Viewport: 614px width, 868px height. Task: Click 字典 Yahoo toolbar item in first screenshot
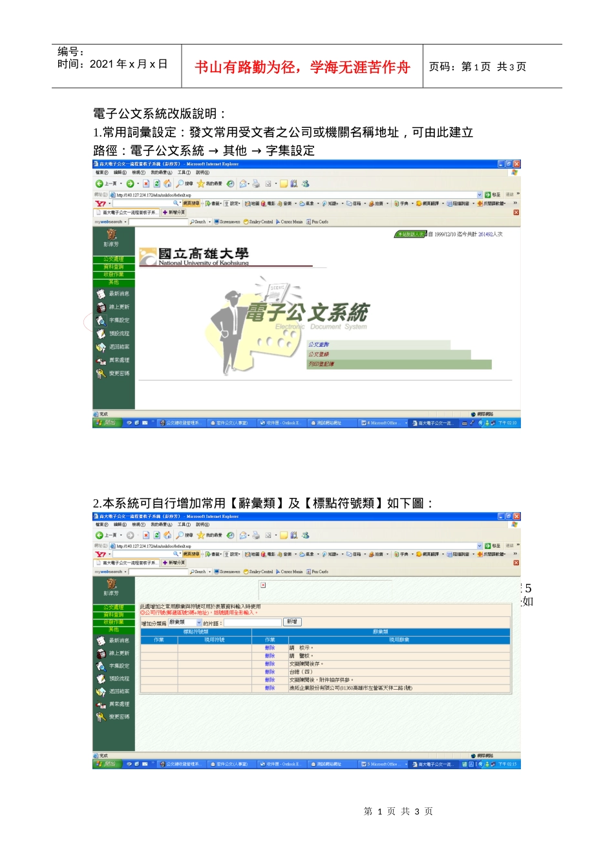(401, 203)
